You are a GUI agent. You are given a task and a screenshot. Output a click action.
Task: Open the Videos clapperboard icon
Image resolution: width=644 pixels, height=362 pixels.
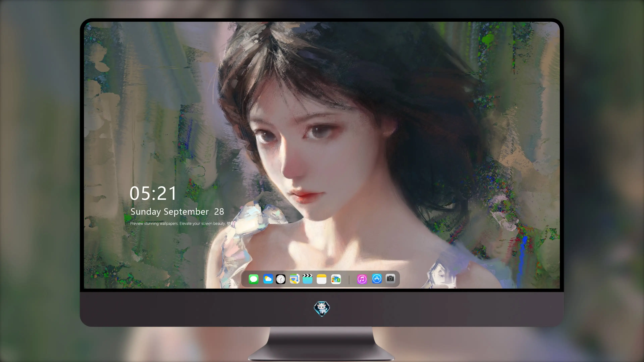pos(308,279)
